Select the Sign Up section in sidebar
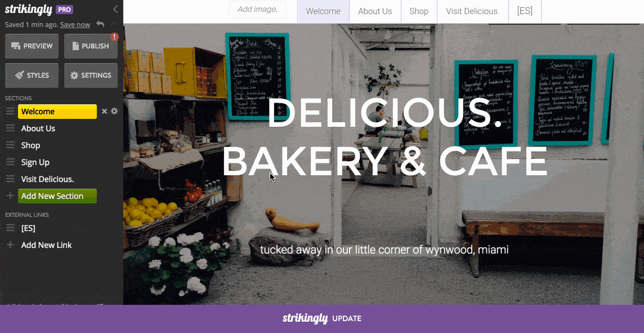This screenshot has width=644, height=333. point(35,162)
